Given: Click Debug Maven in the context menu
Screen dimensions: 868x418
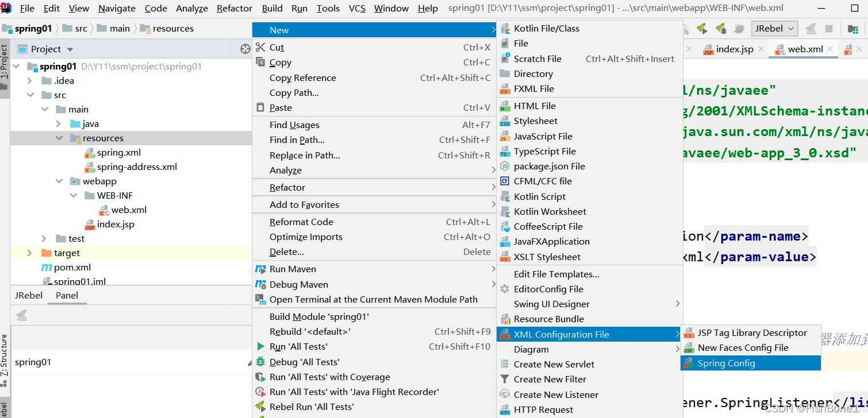Looking at the screenshot, I should pyautogui.click(x=374, y=285).
